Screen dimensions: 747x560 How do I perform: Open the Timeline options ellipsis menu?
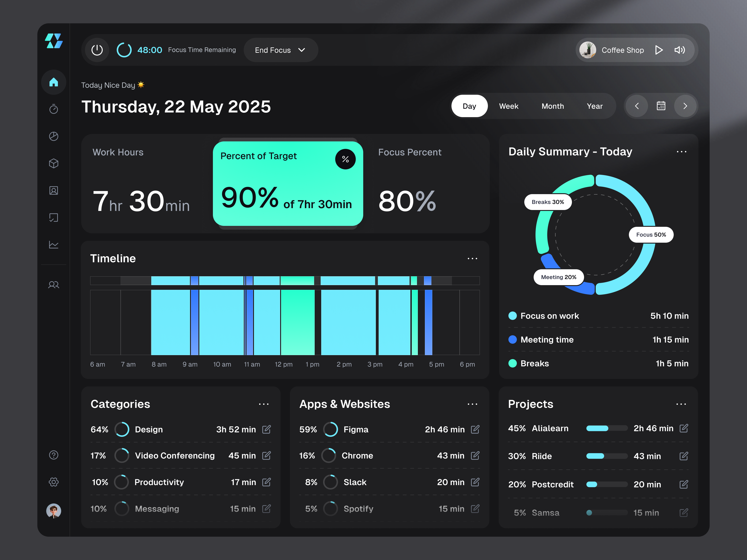(x=472, y=258)
